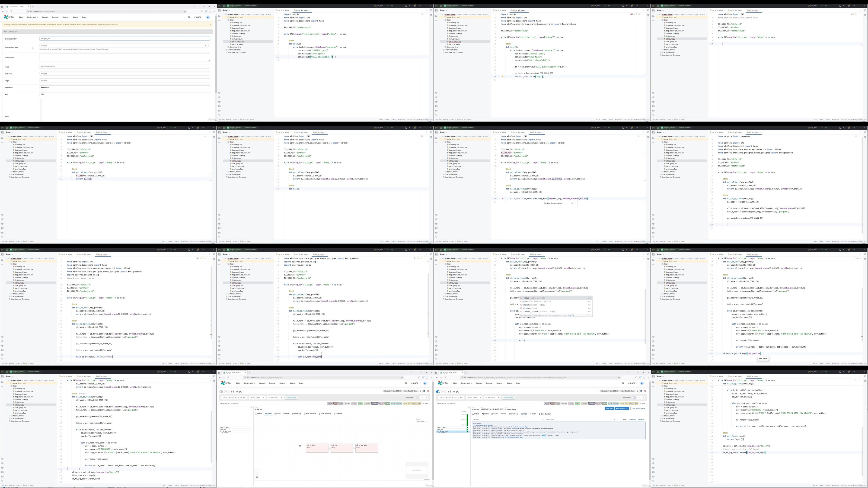The width and height of the screenshot is (868, 488).
Task: Open the Mark state as dropdown button
Action: (x=622, y=409)
